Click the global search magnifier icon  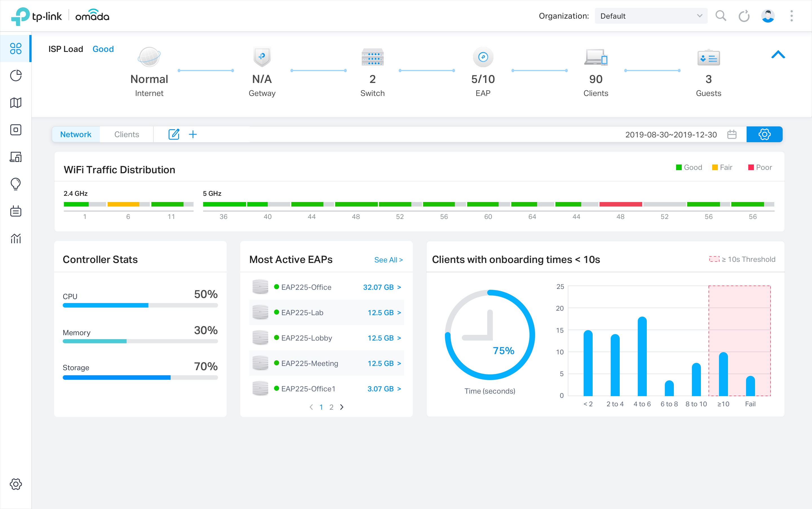tap(720, 16)
